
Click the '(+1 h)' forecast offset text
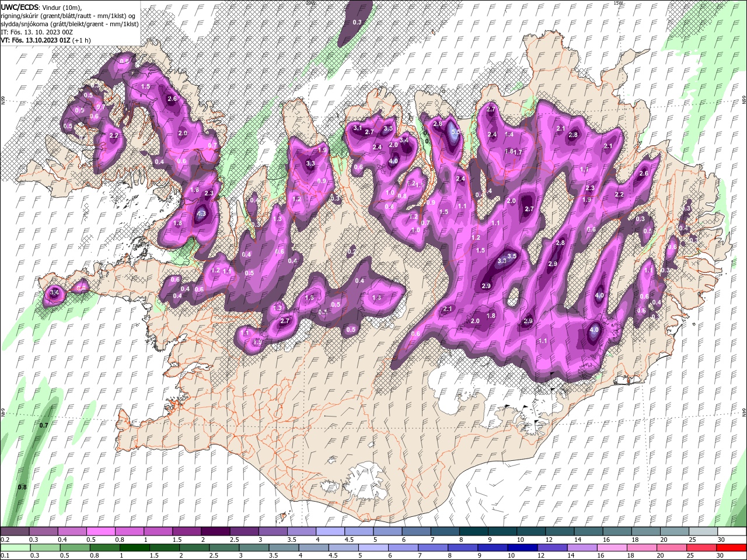[82, 40]
